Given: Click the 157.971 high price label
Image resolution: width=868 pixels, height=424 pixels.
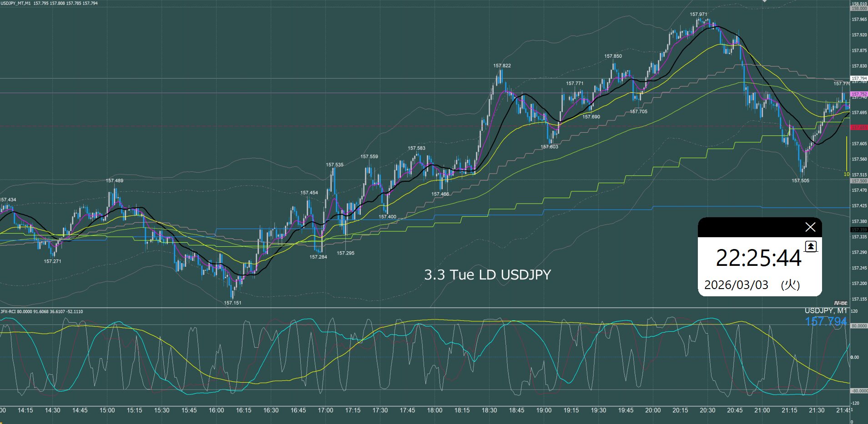Looking at the screenshot, I should pos(698,15).
